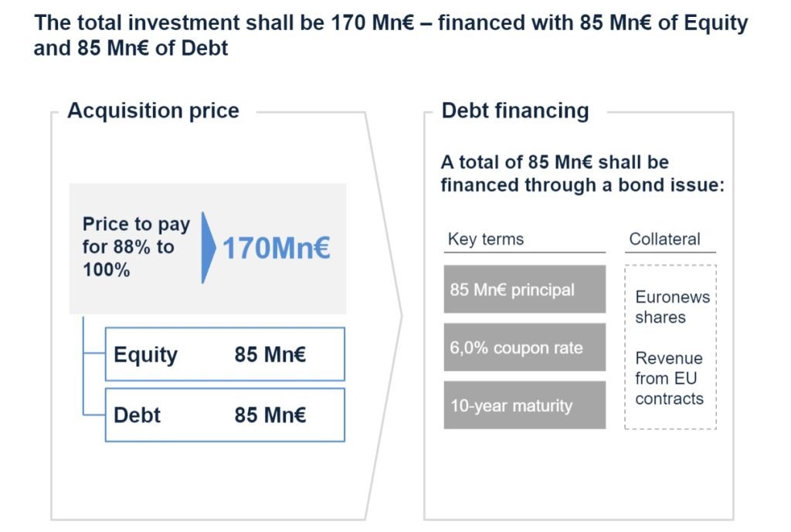Select the Equity label in the outlined box
Viewport: 791px width, 532px height.
[x=145, y=354]
